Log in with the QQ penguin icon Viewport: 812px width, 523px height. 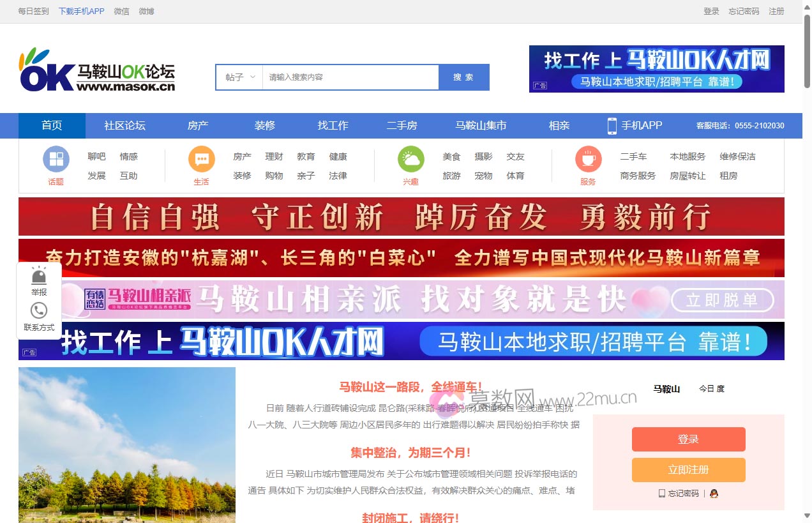coord(713,493)
